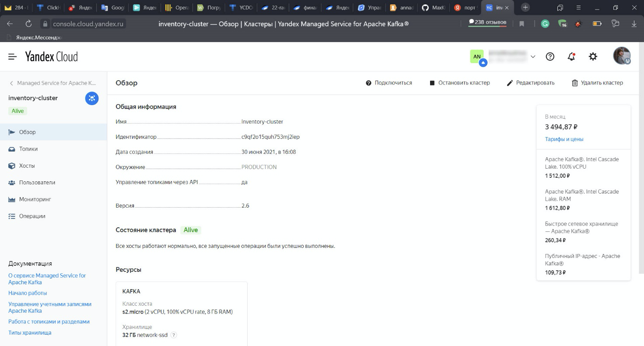The width and height of the screenshot is (644, 346).
Task: Select Операции in the sidebar
Action: (x=53, y=216)
